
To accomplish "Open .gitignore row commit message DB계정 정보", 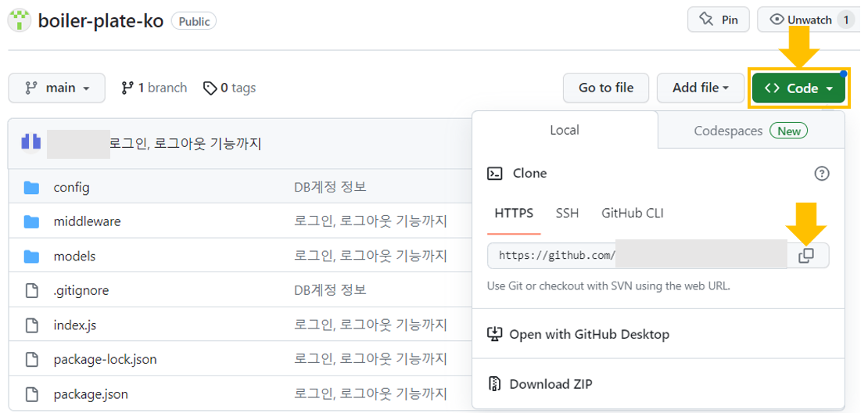I will [330, 290].
